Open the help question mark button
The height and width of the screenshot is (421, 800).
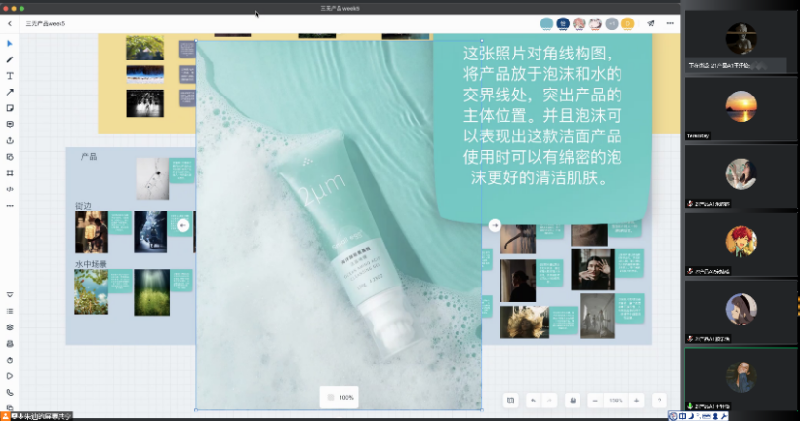[x=659, y=401]
